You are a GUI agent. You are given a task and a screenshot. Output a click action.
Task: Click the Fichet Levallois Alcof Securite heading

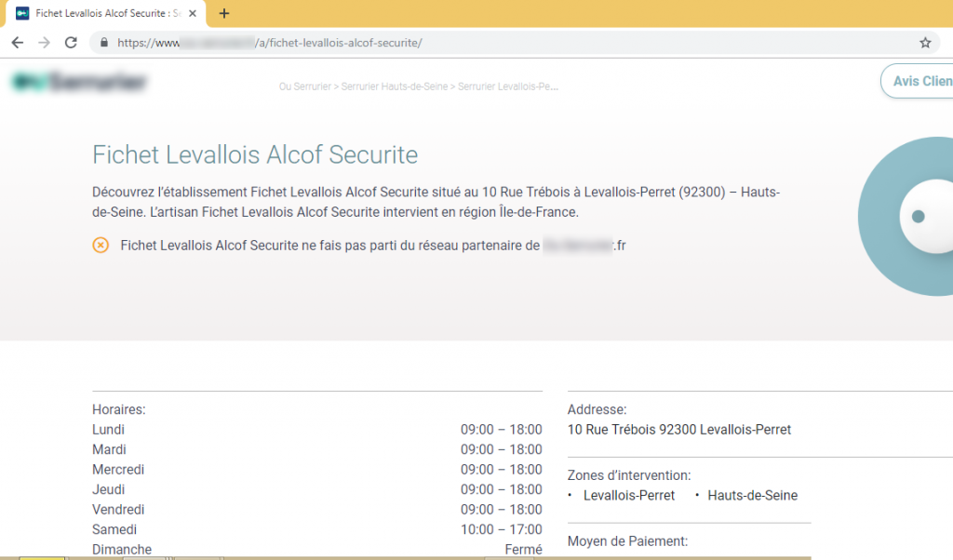click(255, 154)
